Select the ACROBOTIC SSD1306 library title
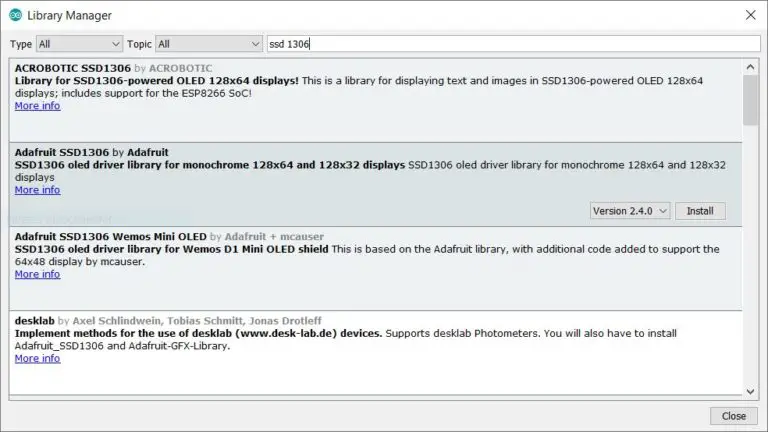The width and height of the screenshot is (768, 432). pyautogui.click(x=72, y=68)
